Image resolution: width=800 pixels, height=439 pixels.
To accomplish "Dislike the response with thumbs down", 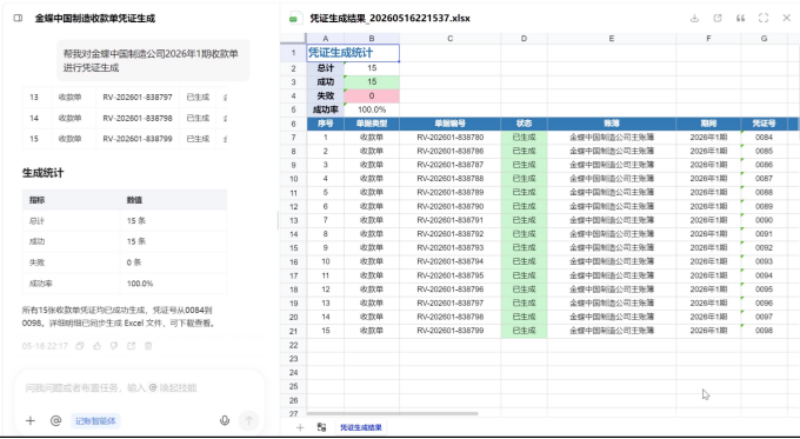I will pyautogui.click(x=114, y=346).
